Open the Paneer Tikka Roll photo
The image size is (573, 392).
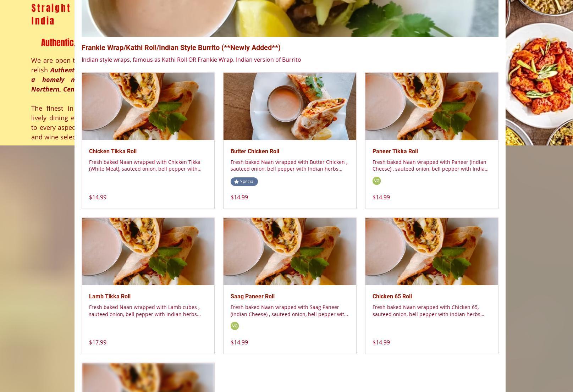tap(431, 106)
